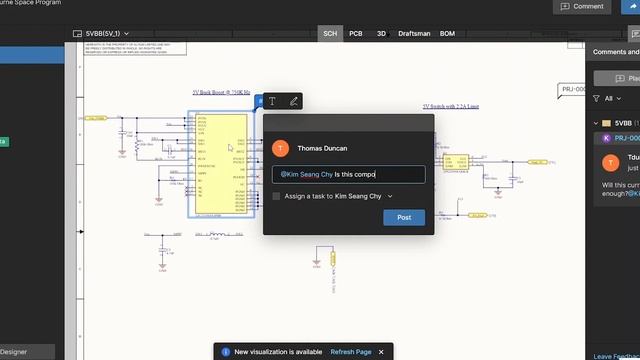
Task: Click the blue comment marker pin
Action: [x=259, y=101]
